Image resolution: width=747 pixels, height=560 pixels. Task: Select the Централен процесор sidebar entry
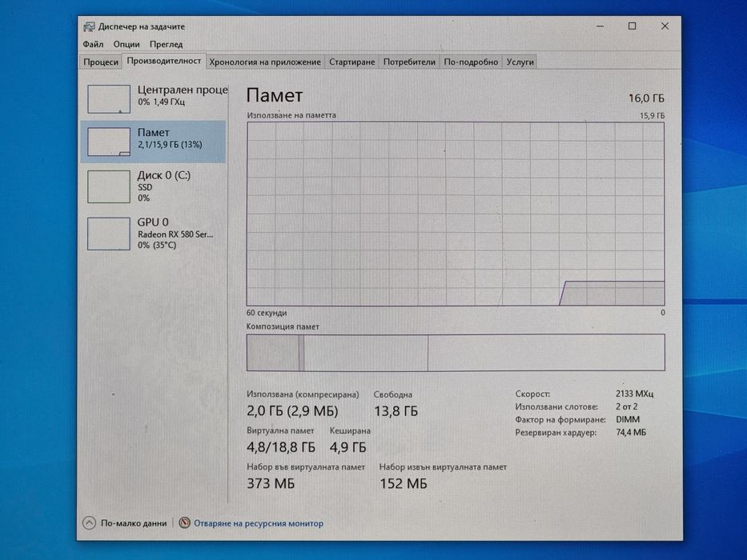pyautogui.click(x=155, y=98)
